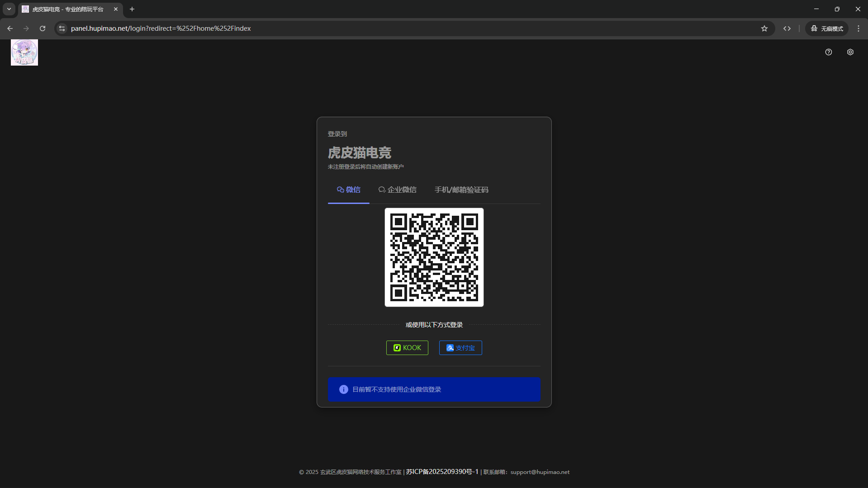Click the help question mark icon
The image size is (868, 488).
(828, 52)
